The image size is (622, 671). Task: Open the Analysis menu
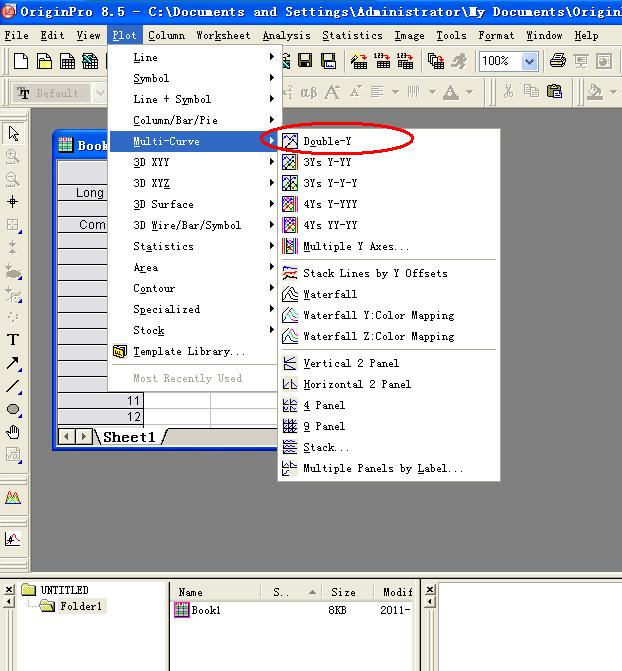coord(286,35)
